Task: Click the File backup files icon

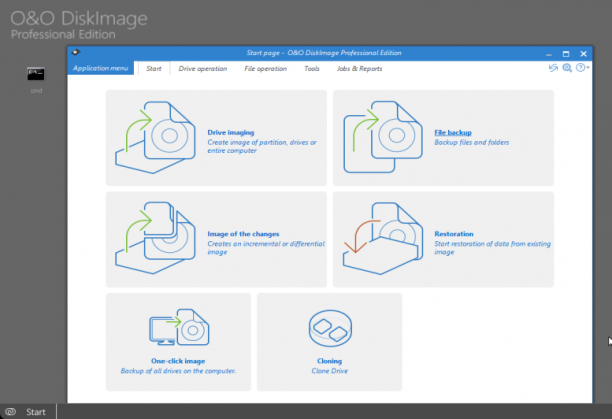Action: pyautogui.click(x=382, y=137)
